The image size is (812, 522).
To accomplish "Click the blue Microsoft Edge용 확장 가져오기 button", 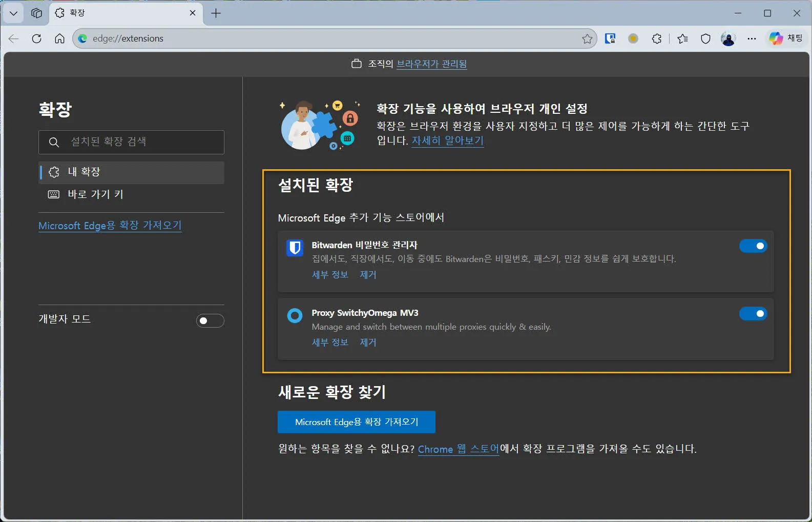I will [x=357, y=422].
